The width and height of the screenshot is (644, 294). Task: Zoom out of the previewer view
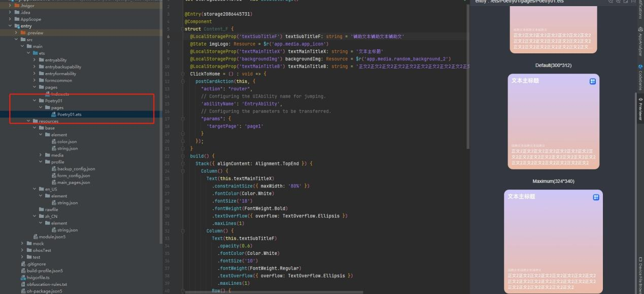618,2
